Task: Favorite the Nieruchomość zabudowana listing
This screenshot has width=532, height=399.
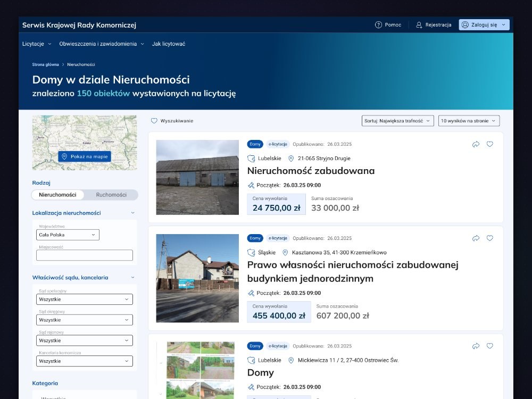Action: (x=490, y=144)
